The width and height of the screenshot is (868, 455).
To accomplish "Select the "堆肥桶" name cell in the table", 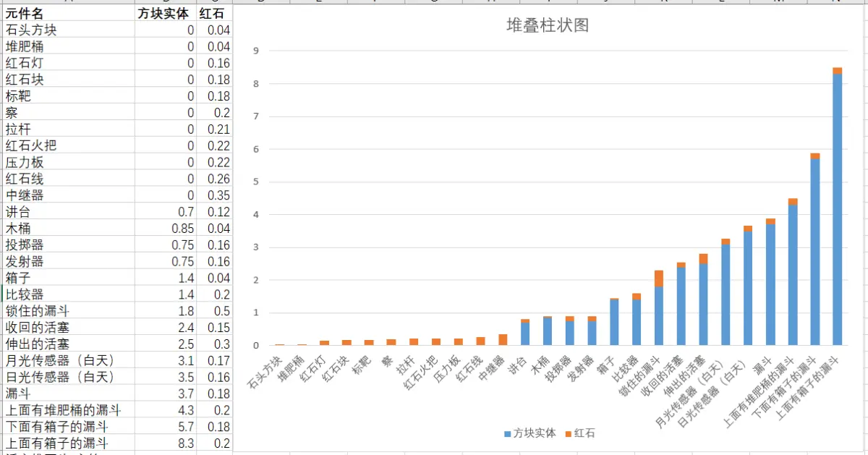I will pos(69,46).
